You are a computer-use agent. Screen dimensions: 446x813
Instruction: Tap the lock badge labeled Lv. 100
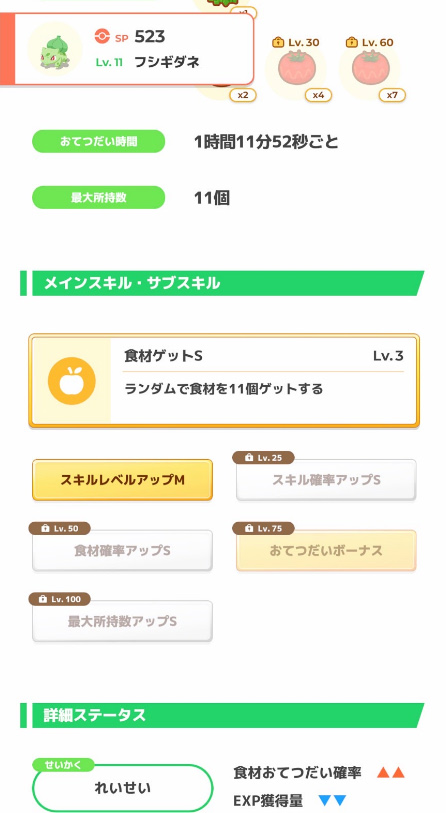tap(60, 599)
